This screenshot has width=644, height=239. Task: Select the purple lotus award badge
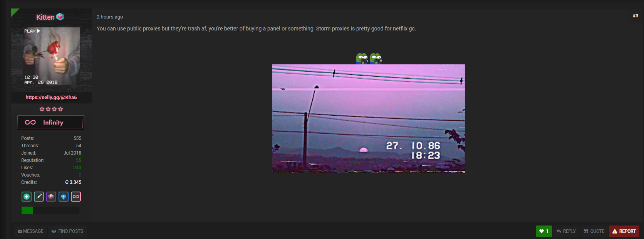tap(51, 197)
